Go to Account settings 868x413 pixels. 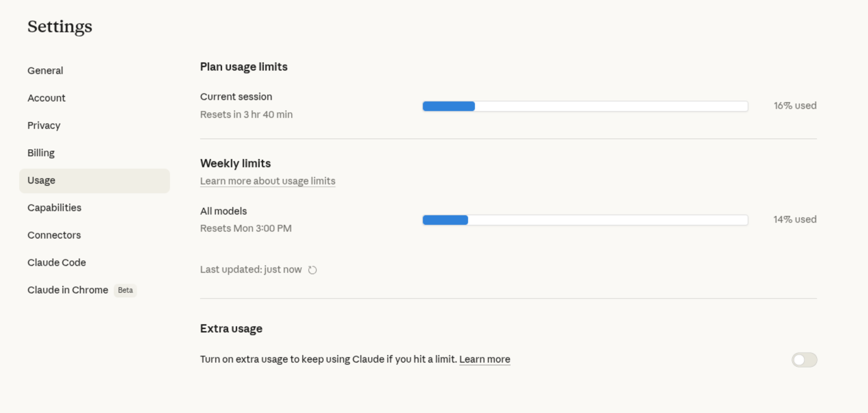click(46, 98)
